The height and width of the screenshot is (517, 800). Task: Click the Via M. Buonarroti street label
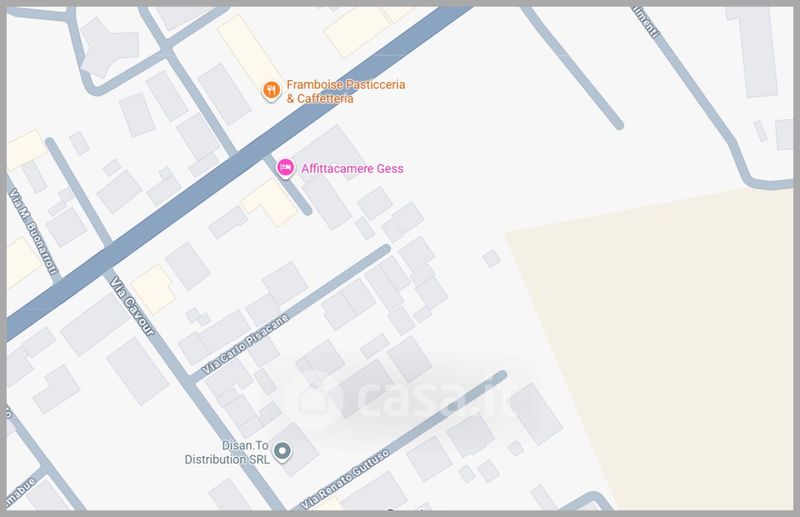coord(33,231)
